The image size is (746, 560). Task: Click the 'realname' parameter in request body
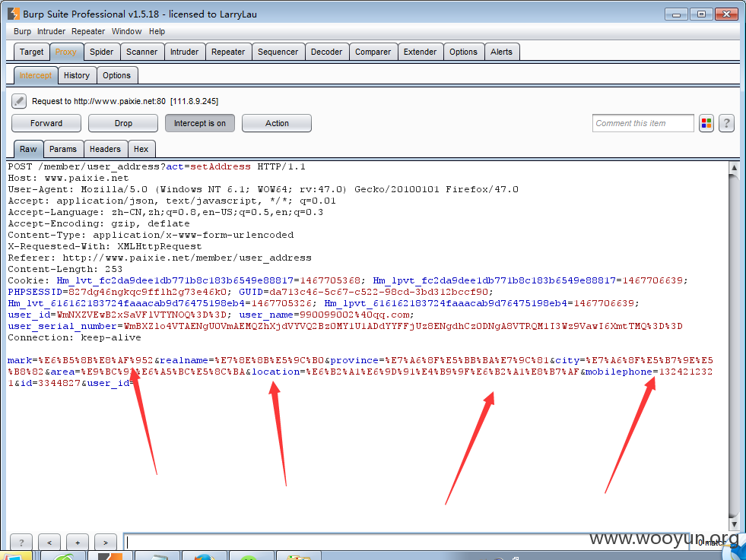click(184, 361)
